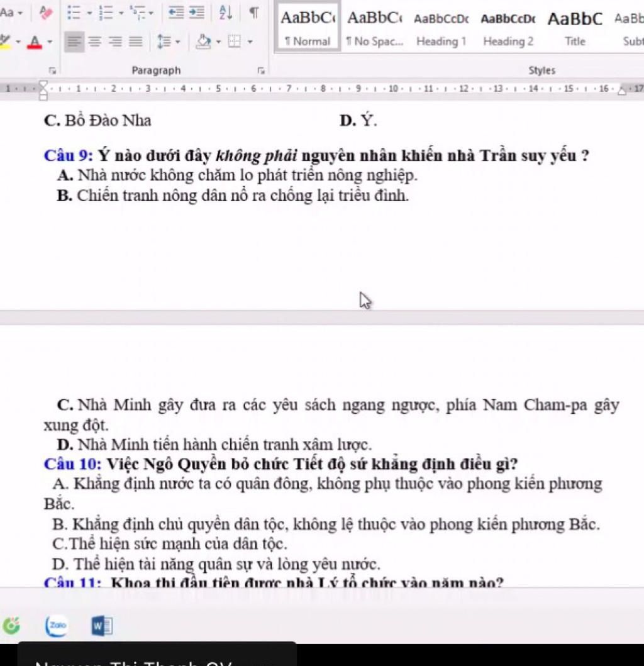Click the Borders grid icon
The height and width of the screenshot is (666, 644).
tap(235, 42)
